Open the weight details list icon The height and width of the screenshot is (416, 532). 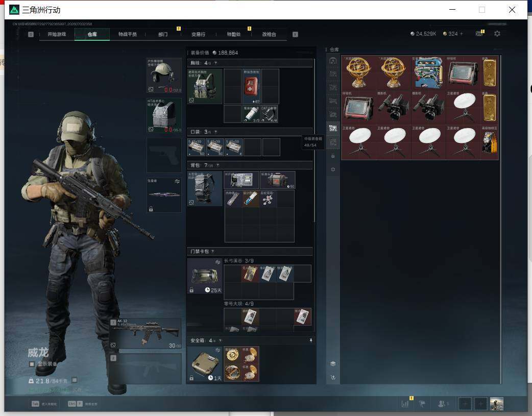[75, 380]
